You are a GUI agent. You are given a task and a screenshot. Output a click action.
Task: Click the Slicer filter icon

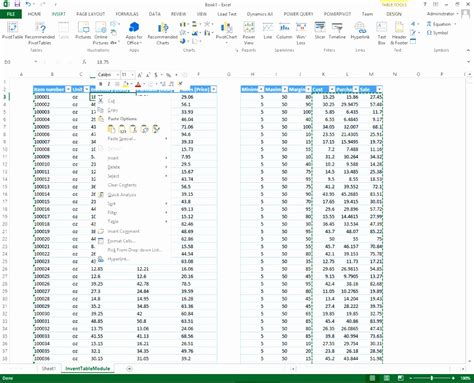pos(320,31)
